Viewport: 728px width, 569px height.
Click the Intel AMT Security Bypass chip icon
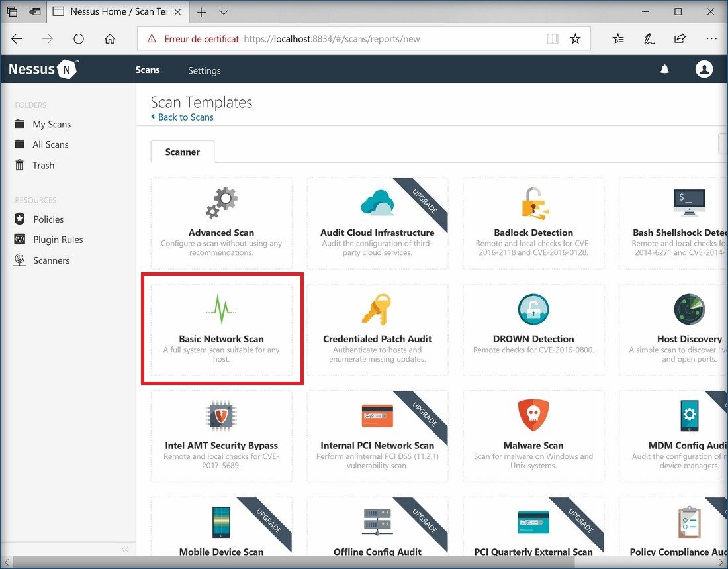coord(221,415)
